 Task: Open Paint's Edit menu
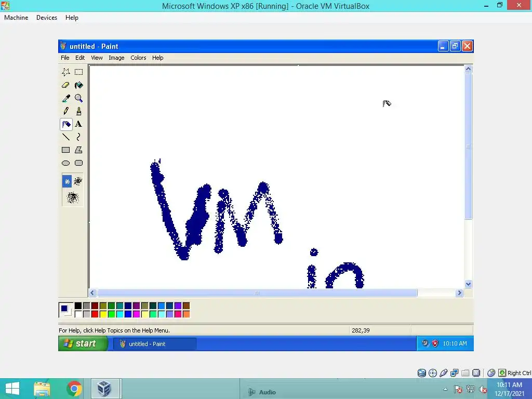80,58
